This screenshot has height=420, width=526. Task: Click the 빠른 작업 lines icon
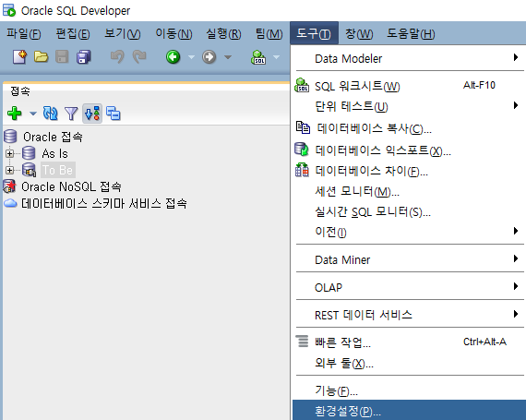(303, 342)
